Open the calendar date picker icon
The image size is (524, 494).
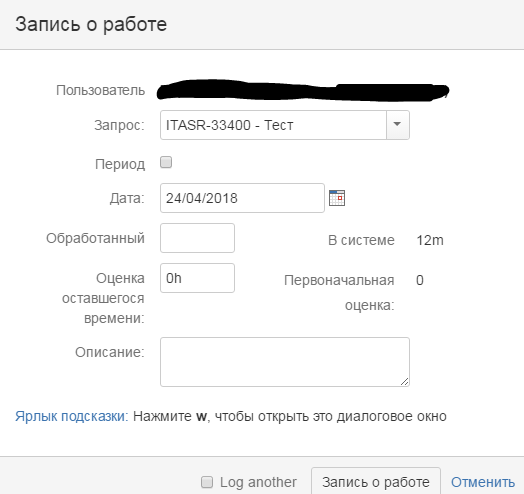(337, 198)
